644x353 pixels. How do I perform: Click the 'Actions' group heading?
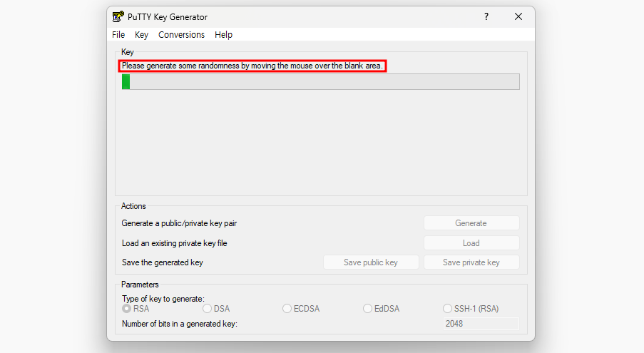[133, 206]
